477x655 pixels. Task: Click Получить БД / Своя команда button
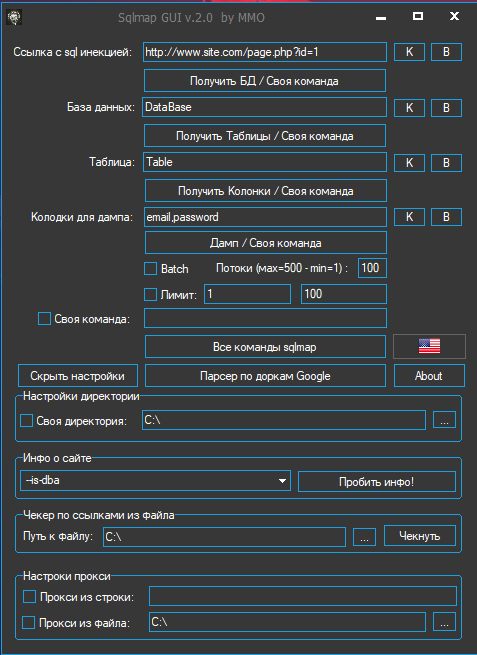tap(265, 81)
